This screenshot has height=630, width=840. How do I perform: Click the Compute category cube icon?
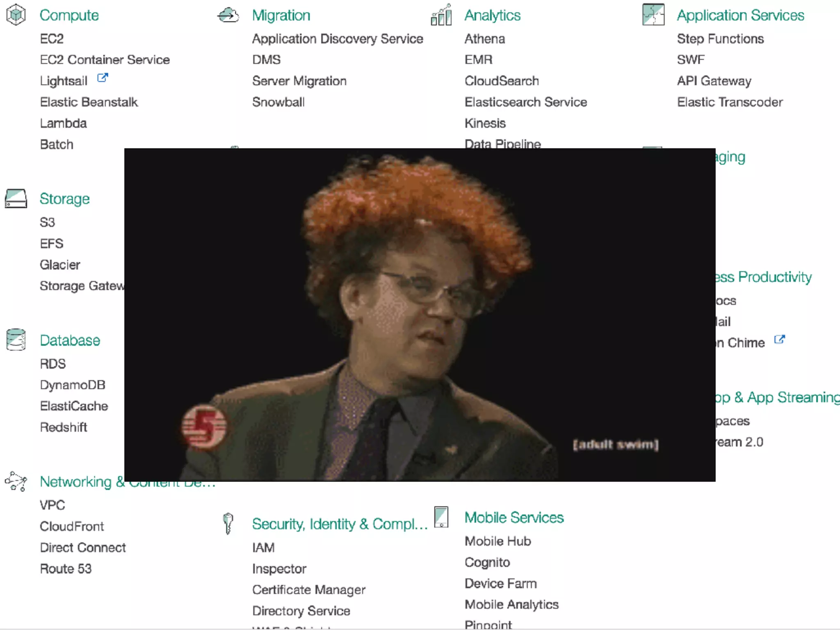coord(16,15)
